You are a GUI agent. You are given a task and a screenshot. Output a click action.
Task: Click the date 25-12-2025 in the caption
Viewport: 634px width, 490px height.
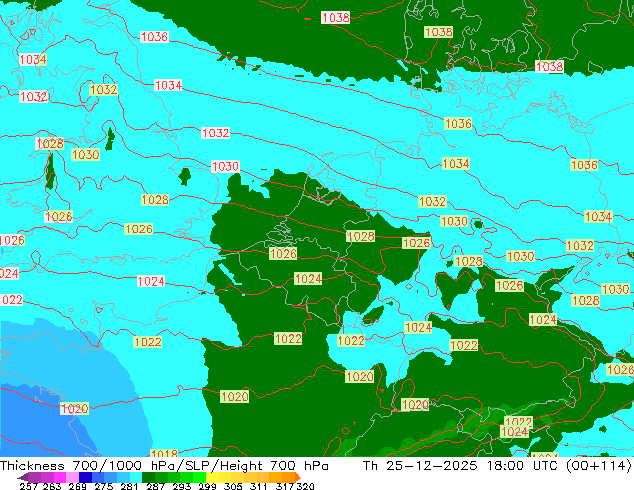pos(431,466)
